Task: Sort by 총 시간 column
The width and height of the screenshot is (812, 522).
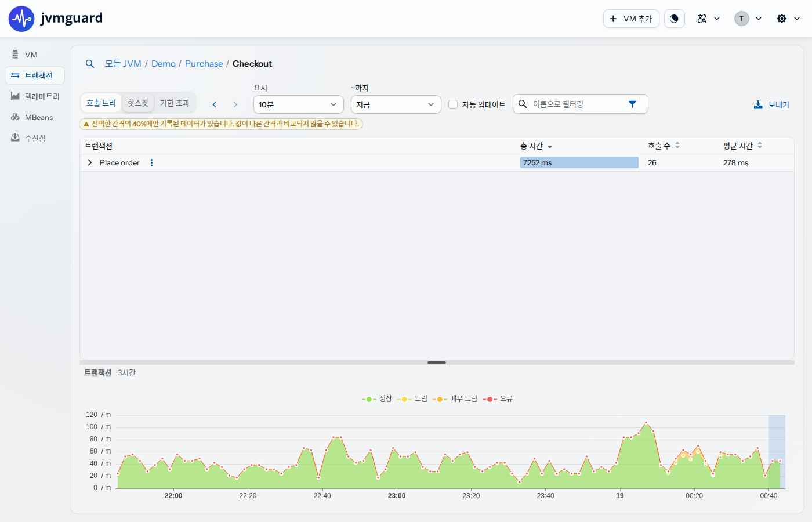Action: pyautogui.click(x=536, y=146)
